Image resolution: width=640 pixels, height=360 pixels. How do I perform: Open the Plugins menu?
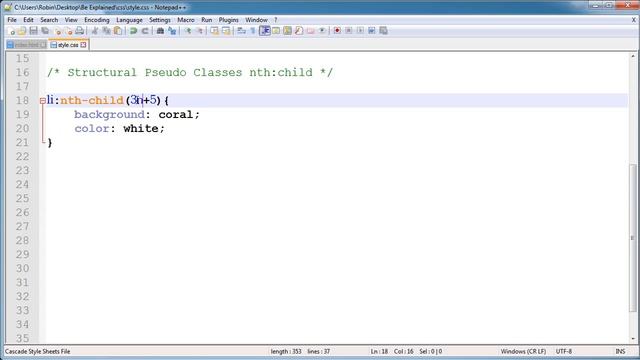(229, 20)
